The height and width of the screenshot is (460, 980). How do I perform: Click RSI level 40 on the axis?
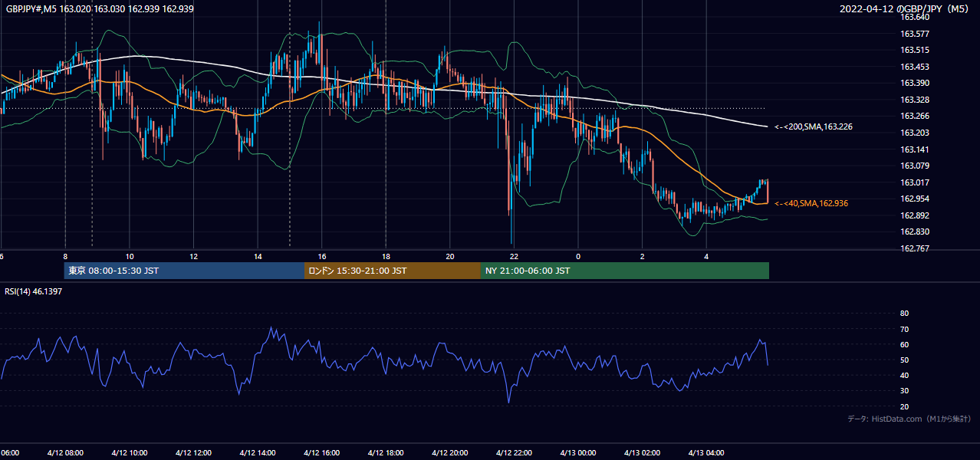(904, 375)
